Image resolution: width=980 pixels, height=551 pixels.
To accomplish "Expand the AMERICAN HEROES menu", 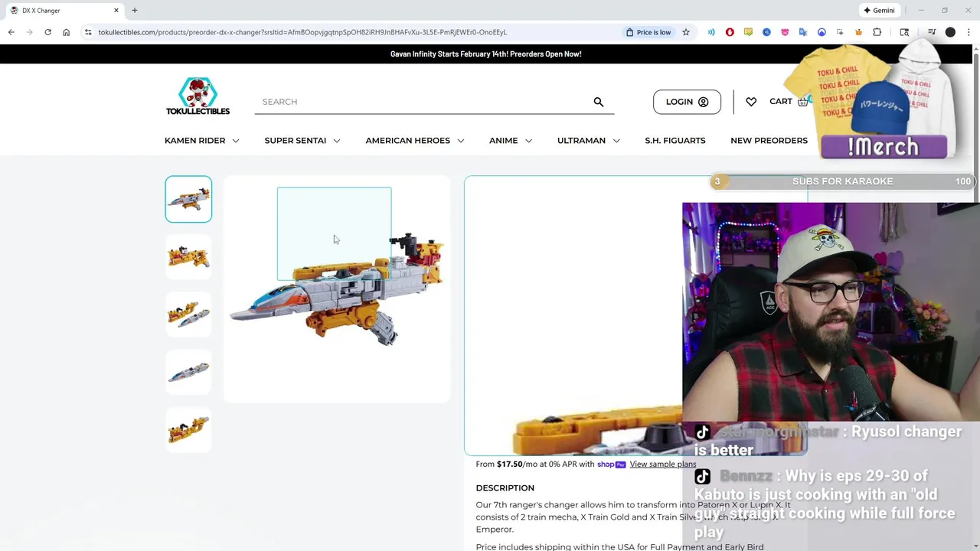I will pyautogui.click(x=415, y=141).
